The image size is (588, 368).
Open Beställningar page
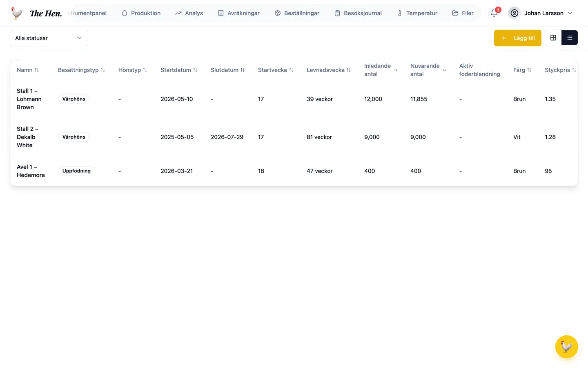click(x=297, y=13)
